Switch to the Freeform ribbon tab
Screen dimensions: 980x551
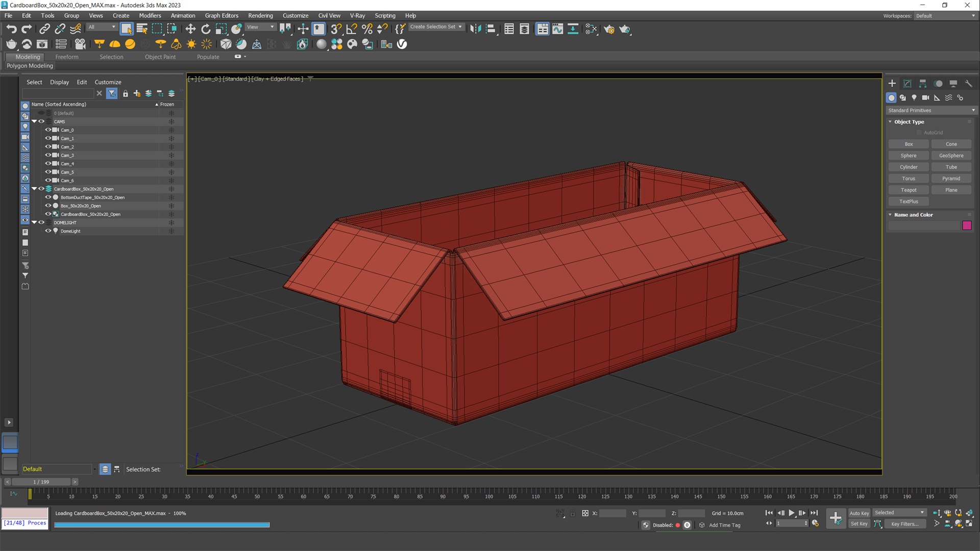coord(67,57)
